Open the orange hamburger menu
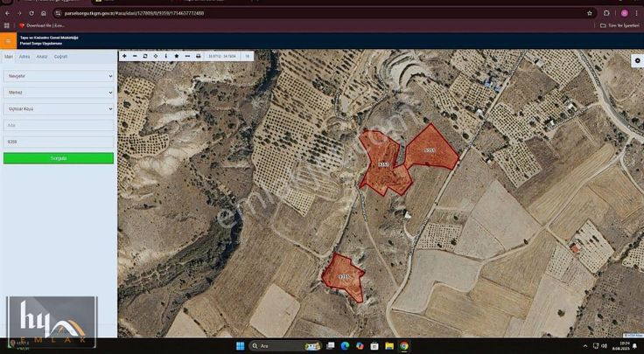The width and height of the screenshot is (644, 354). coord(8,40)
